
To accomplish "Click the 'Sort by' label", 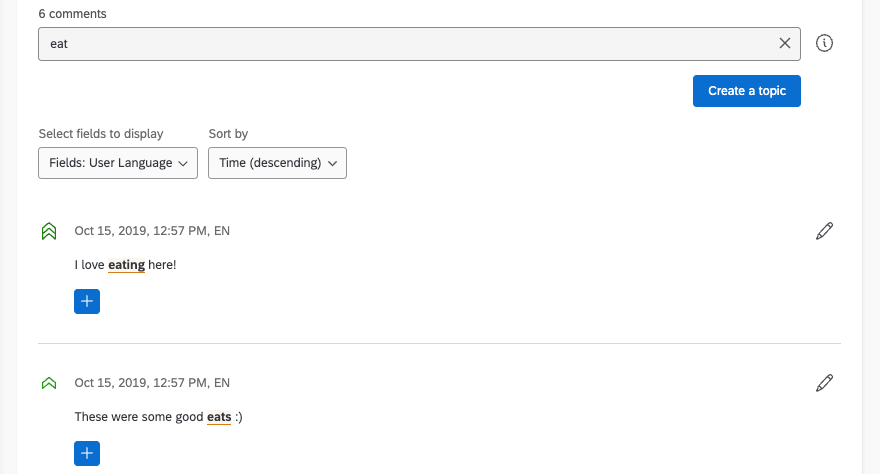I will tap(228, 134).
